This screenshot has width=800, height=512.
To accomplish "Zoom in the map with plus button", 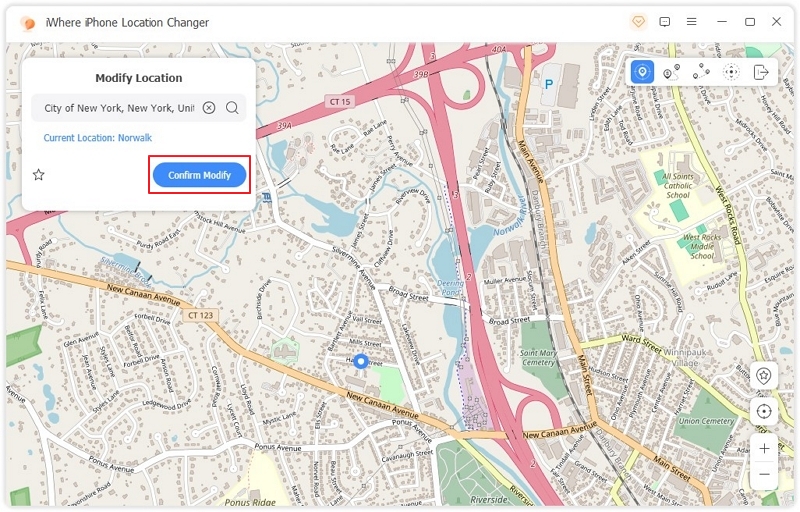I will (x=764, y=448).
